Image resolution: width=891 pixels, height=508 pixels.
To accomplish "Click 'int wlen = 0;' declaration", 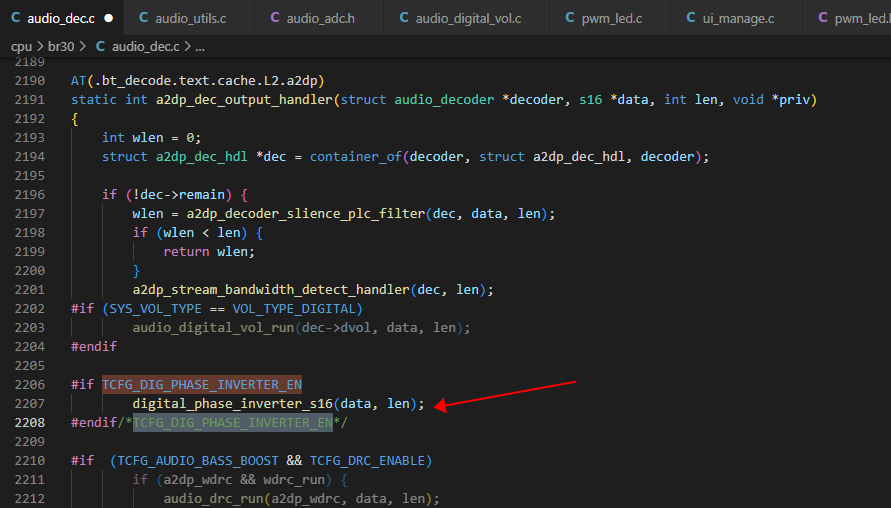I will tap(151, 138).
